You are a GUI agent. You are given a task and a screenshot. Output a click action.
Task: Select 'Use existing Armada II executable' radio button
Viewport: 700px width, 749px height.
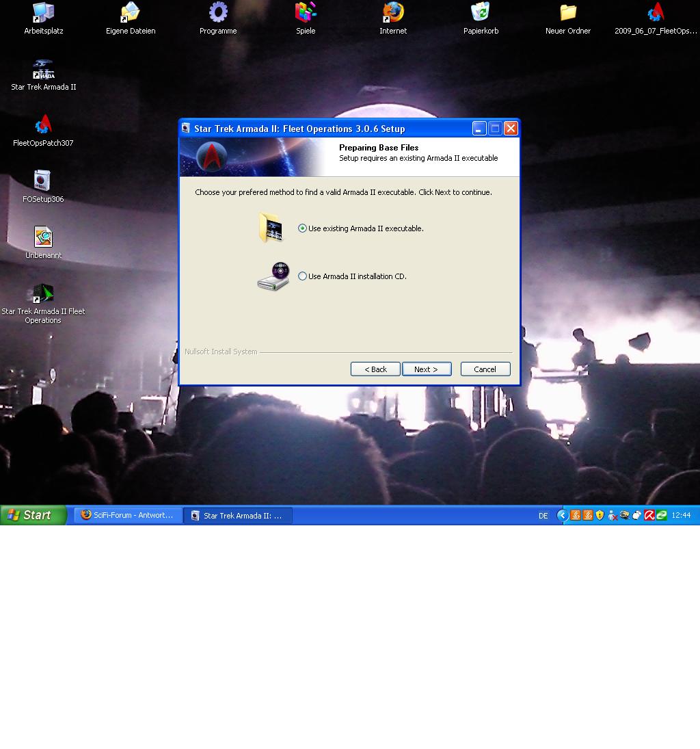303,228
